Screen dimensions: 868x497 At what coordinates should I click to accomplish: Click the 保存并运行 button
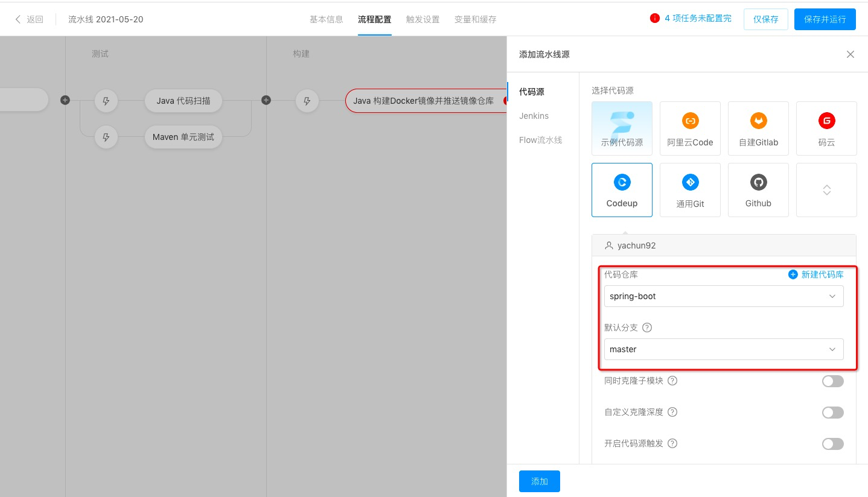825,19
